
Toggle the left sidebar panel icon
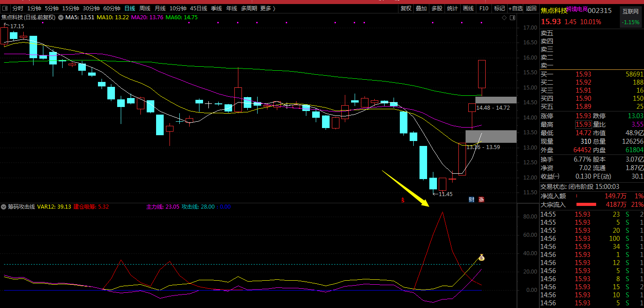tap(5, 8)
